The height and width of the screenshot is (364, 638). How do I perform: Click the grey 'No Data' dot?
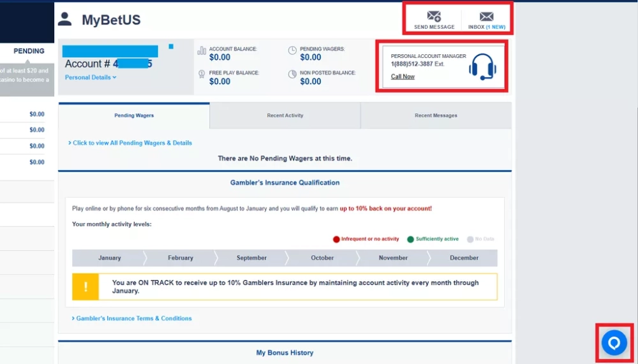tap(470, 239)
